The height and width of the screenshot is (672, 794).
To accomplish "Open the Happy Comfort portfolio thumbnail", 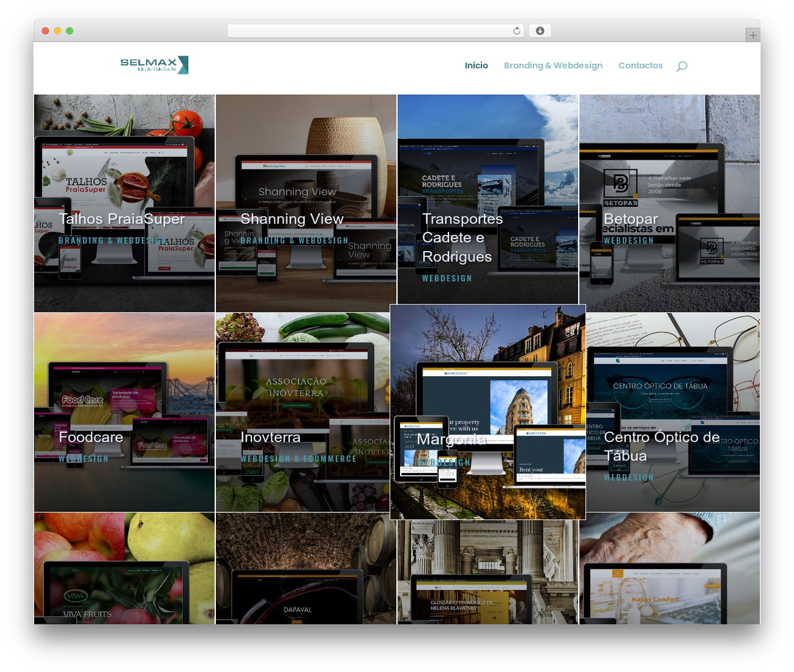I will (x=669, y=568).
